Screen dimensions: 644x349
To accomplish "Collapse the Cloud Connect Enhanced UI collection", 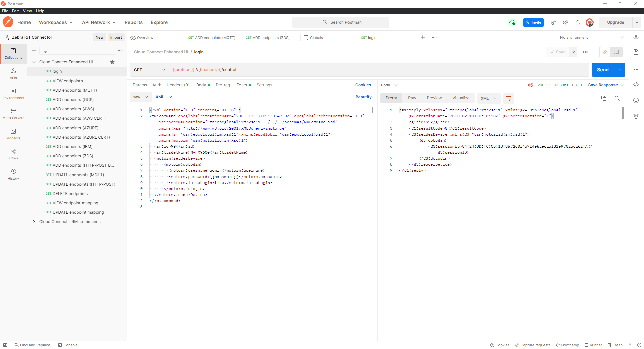I will 34,62.
